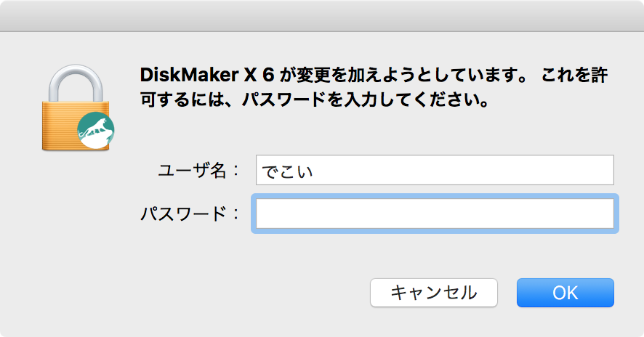This screenshot has height=337, width=644.
Task: Confirm authentication with the OK button
Action: point(565,293)
